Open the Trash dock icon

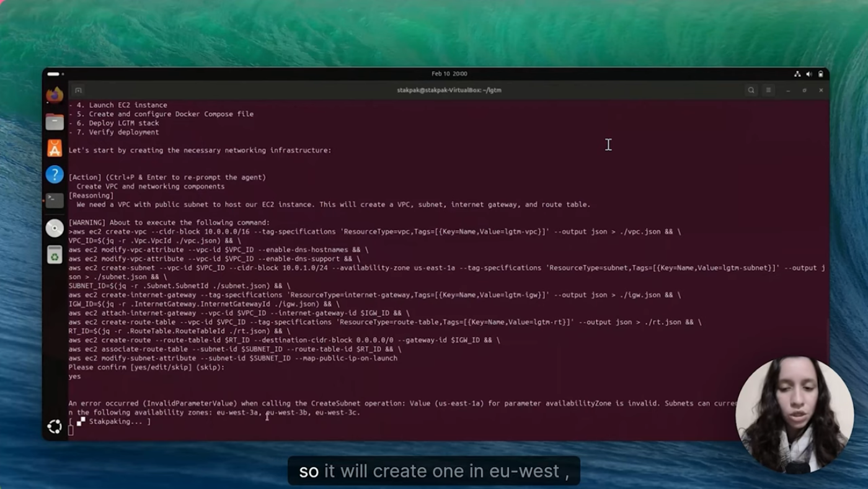55,254
